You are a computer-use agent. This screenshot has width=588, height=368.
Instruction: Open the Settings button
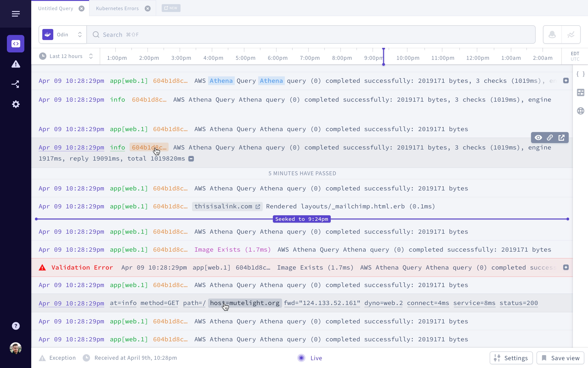coord(511,358)
